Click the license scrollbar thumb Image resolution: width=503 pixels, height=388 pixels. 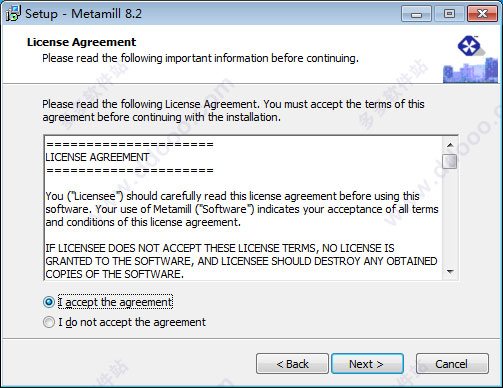coord(450,161)
